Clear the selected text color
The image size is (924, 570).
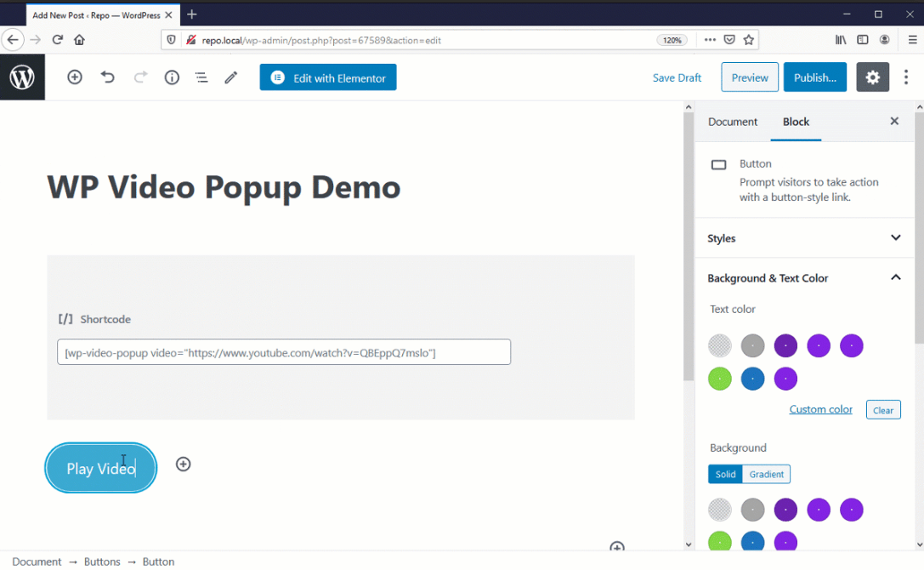pos(883,409)
